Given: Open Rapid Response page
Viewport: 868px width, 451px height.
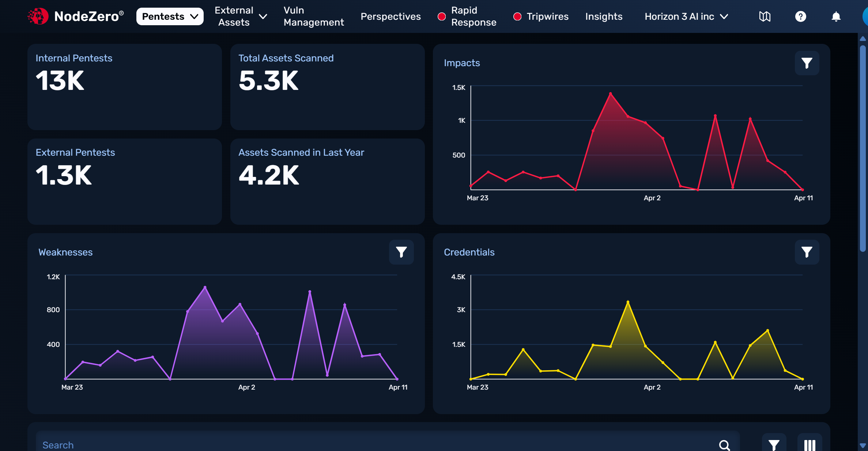Looking at the screenshot, I should pos(473,16).
